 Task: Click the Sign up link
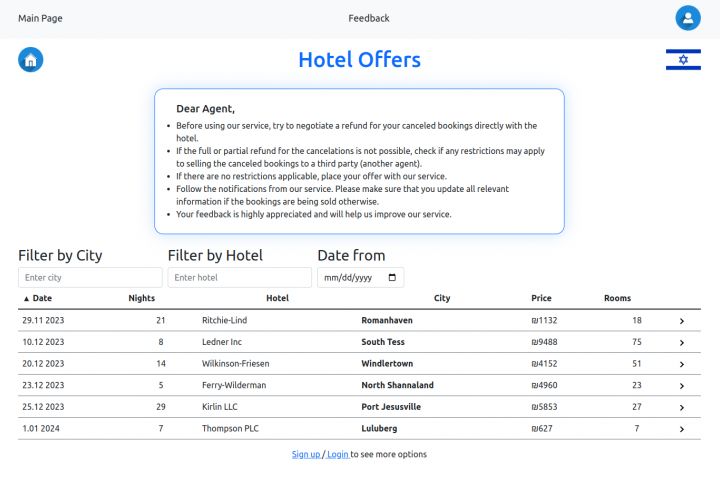(x=305, y=454)
